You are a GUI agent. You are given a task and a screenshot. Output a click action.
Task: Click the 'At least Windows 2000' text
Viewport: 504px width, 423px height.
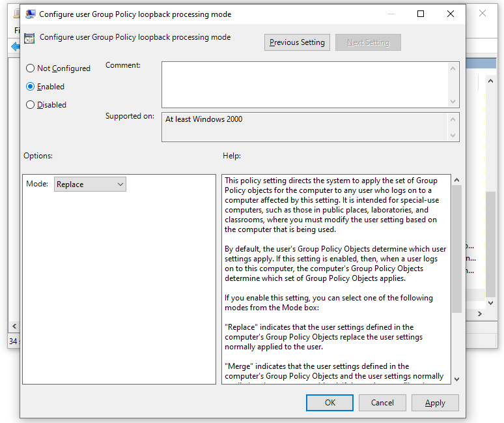[x=204, y=119]
